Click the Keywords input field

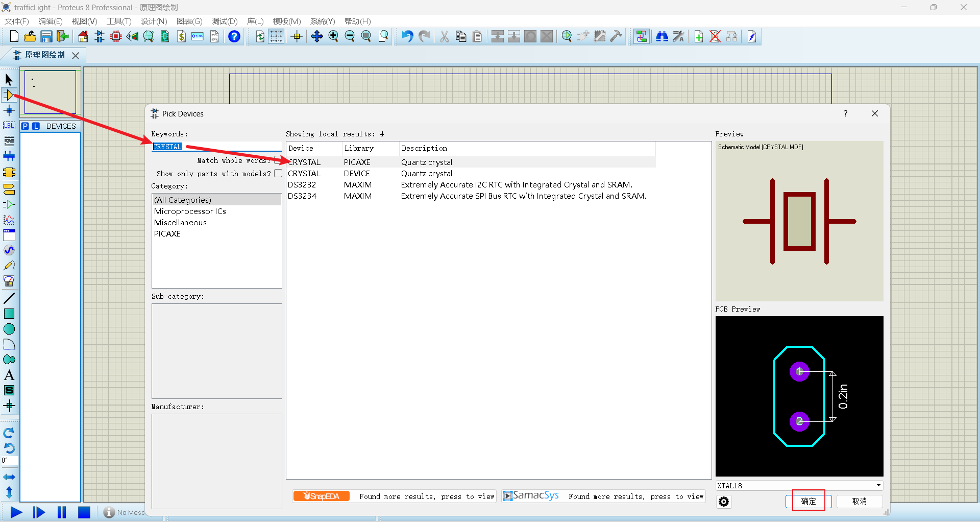pos(217,147)
